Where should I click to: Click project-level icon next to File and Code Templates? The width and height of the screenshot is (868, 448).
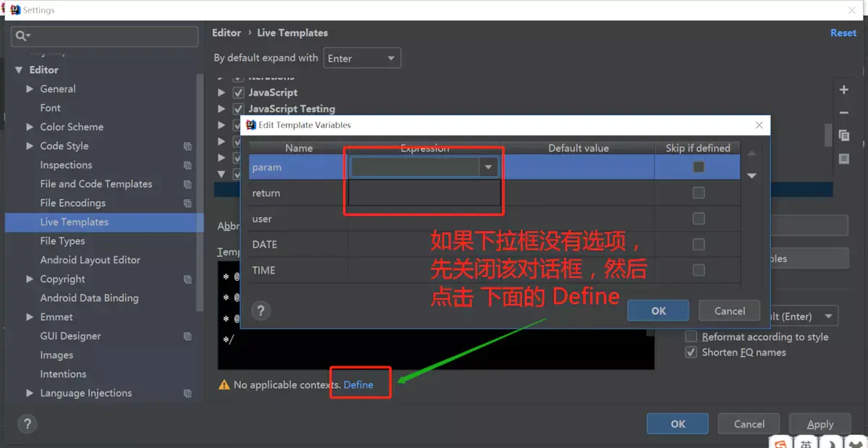pyautogui.click(x=187, y=185)
